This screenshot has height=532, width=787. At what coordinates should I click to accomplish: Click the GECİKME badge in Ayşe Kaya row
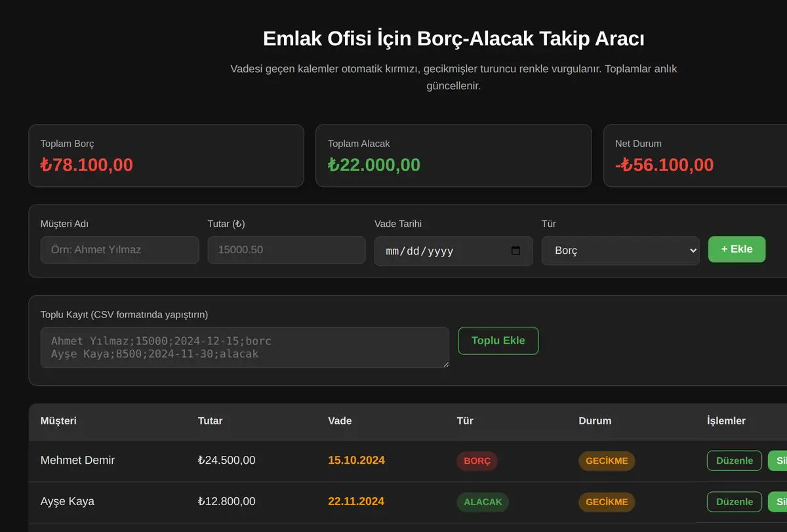[x=607, y=502]
